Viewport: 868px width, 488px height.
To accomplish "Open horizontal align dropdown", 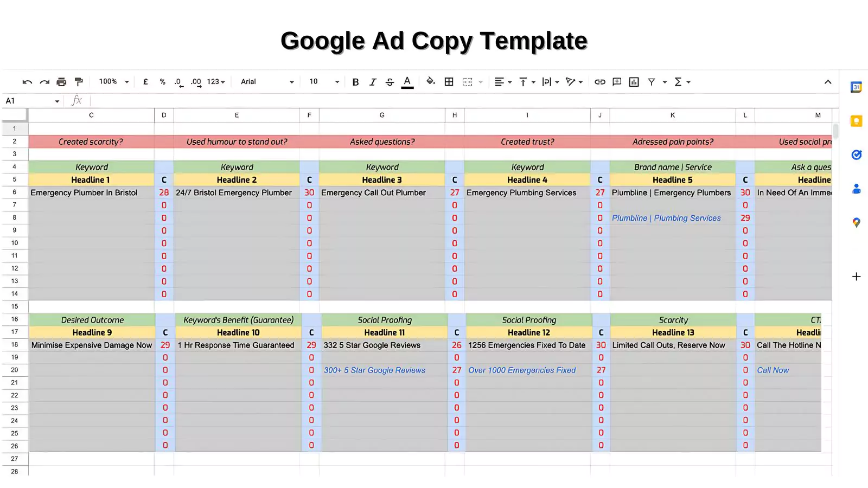I will pyautogui.click(x=503, y=82).
